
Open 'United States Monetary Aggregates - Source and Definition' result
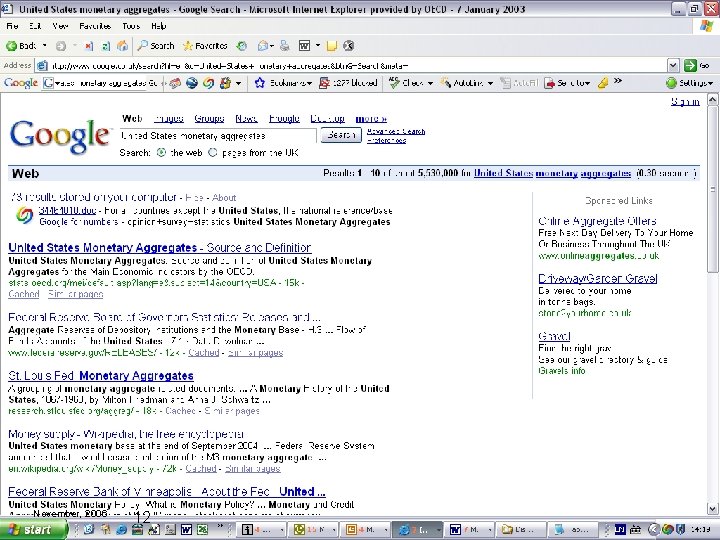click(160, 248)
